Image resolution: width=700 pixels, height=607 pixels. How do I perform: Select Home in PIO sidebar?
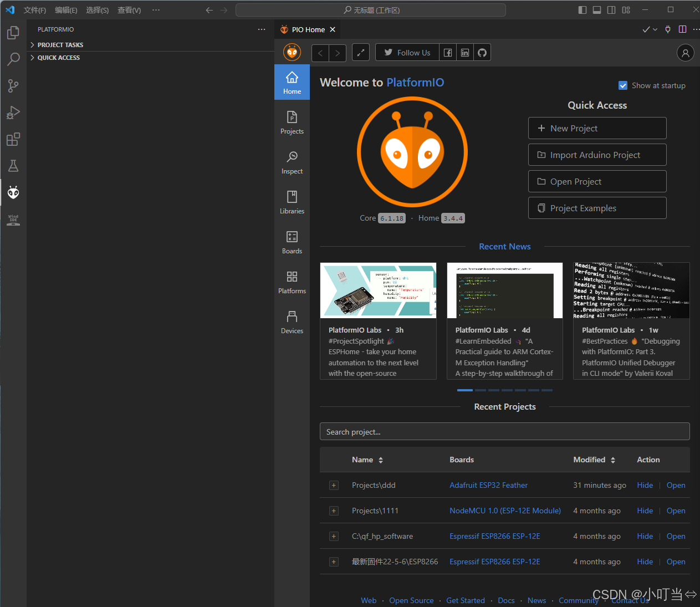(x=292, y=82)
